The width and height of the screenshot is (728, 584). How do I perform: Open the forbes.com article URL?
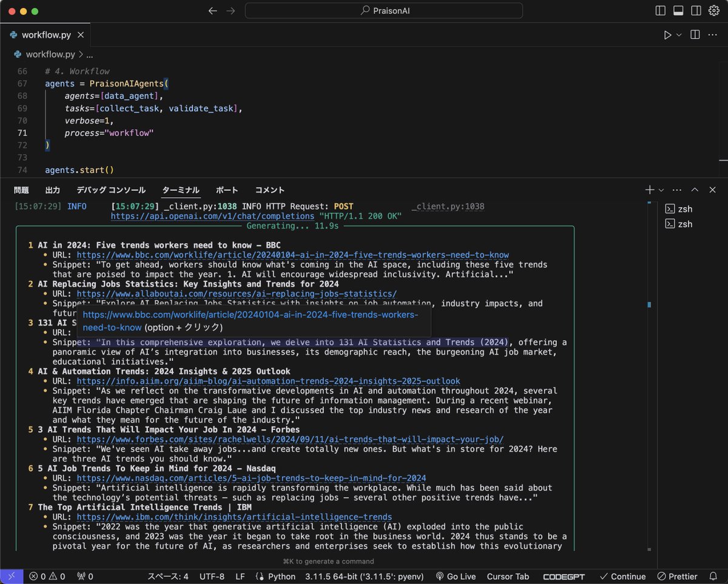tap(290, 439)
